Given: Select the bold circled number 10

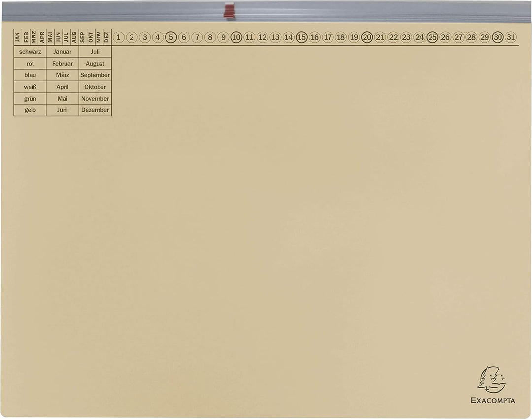Looking at the screenshot, I should click(236, 37).
